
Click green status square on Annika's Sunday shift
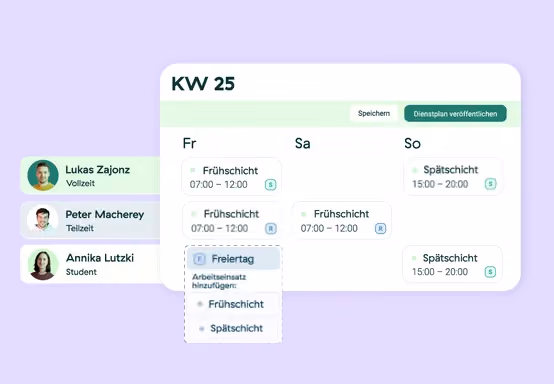[x=414, y=258]
